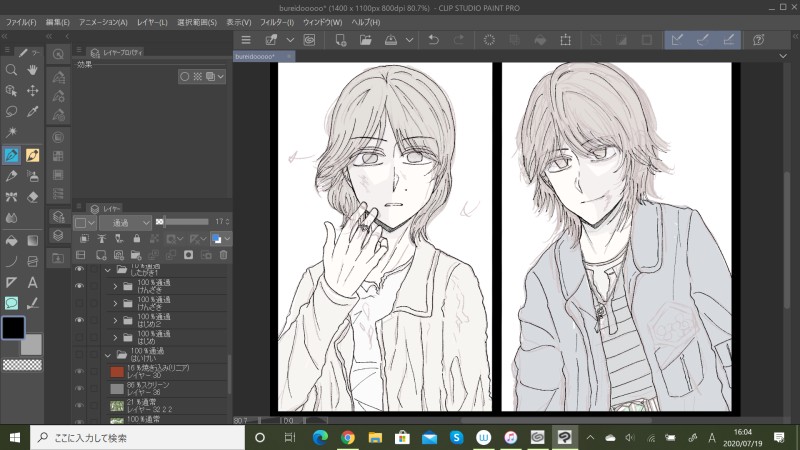
Task: Toggle the lock layer icon
Action: [x=135, y=239]
